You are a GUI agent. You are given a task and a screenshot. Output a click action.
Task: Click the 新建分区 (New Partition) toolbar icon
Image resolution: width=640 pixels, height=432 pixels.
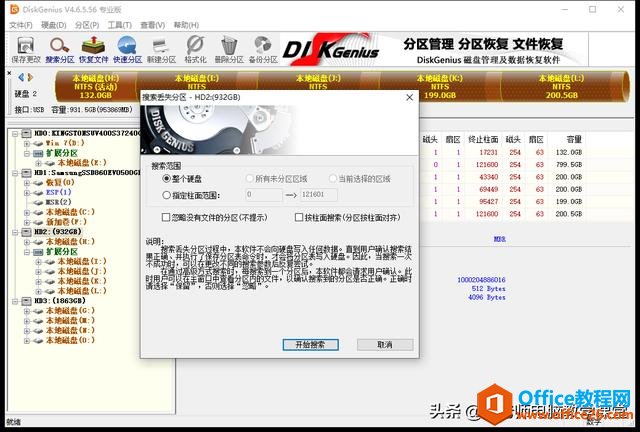coord(162,48)
